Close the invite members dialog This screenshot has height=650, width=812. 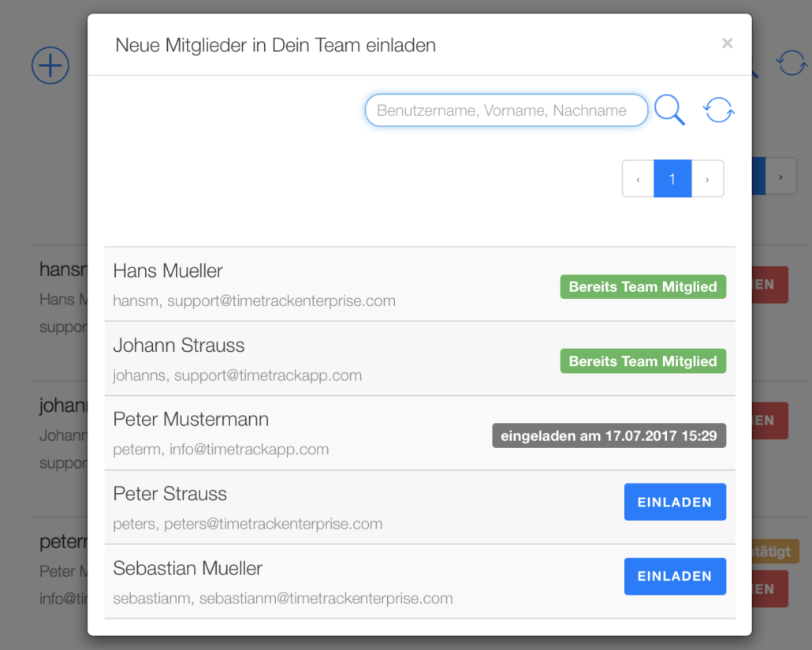[727, 43]
